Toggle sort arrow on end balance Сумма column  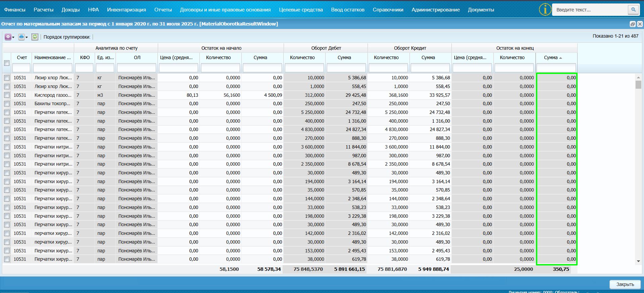561,58
